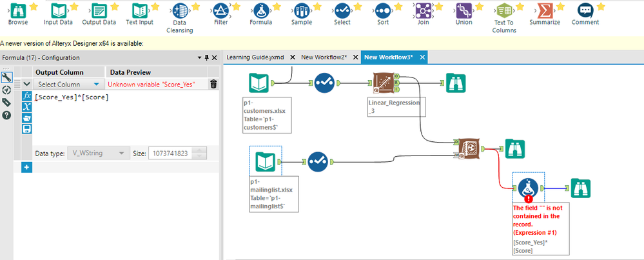Select the Union tool icon

point(463,10)
